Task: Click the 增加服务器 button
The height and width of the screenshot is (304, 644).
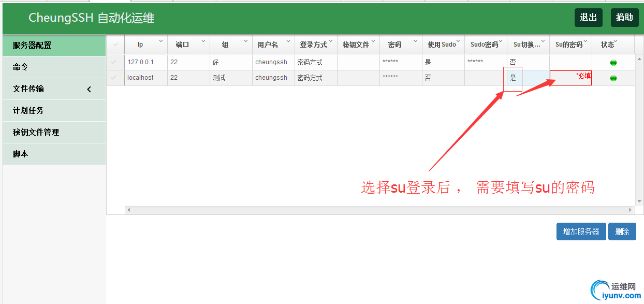Action: point(581,231)
